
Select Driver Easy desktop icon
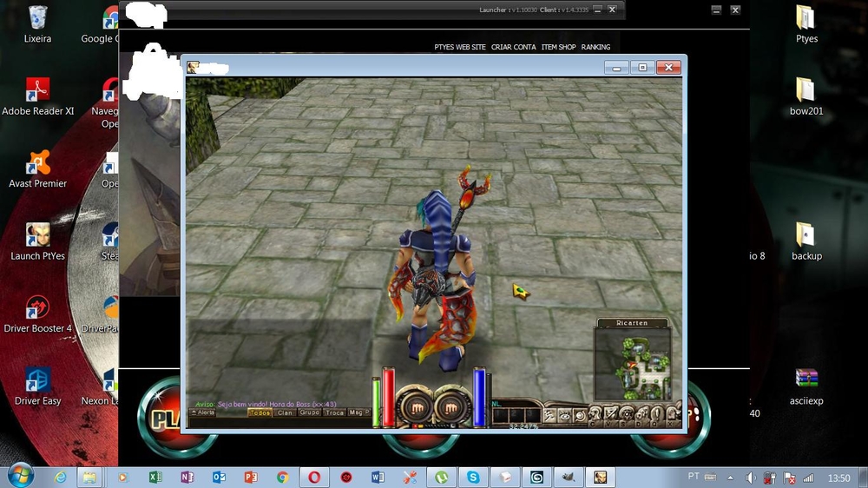pos(37,386)
